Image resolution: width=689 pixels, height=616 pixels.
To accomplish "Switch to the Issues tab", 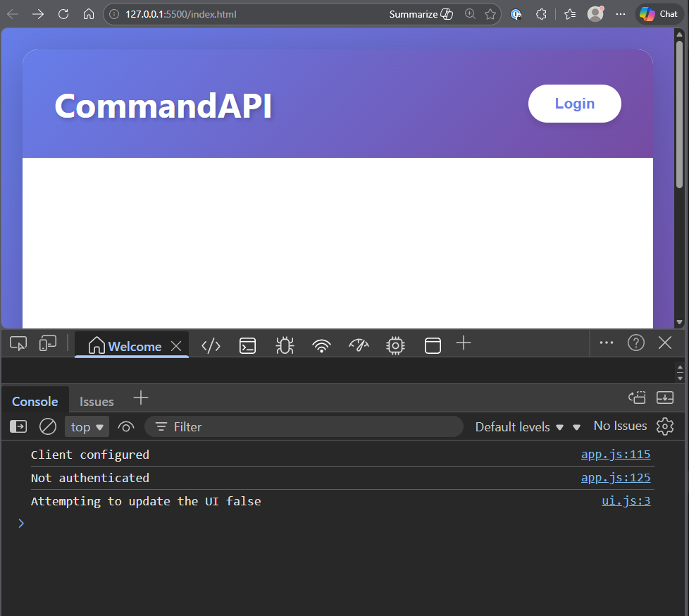I will tap(97, 400).
